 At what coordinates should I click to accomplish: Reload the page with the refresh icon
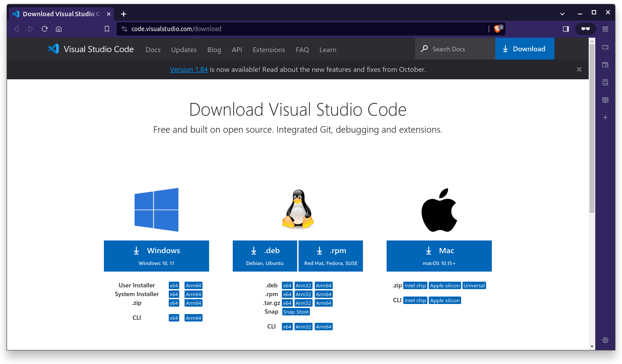click(x=44, y=29)
